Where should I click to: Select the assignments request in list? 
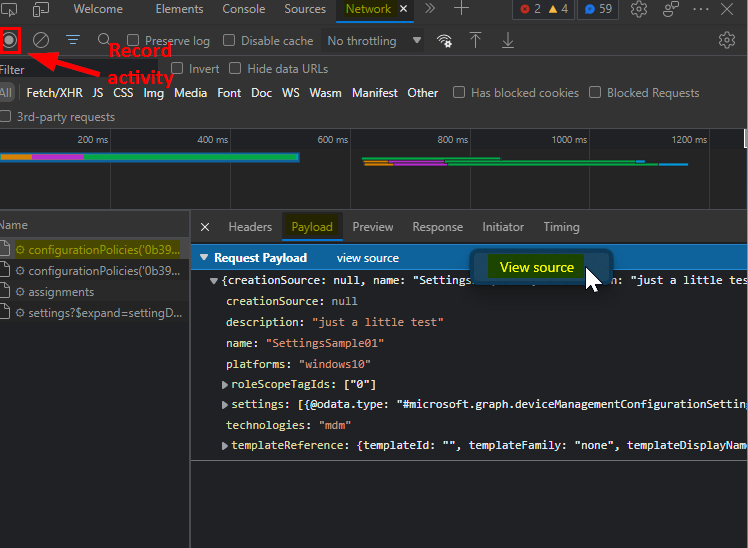pos(61,292)
